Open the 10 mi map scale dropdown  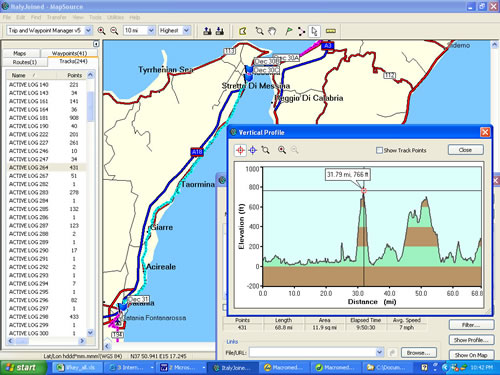139,31
